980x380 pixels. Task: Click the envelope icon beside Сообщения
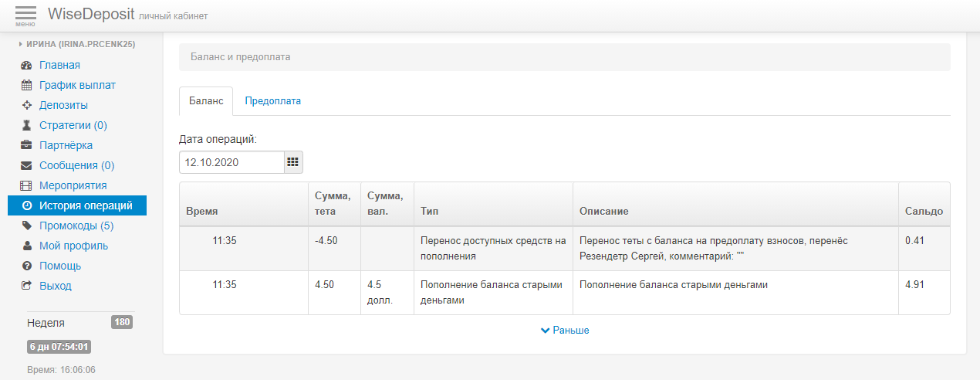click(26, 166)
